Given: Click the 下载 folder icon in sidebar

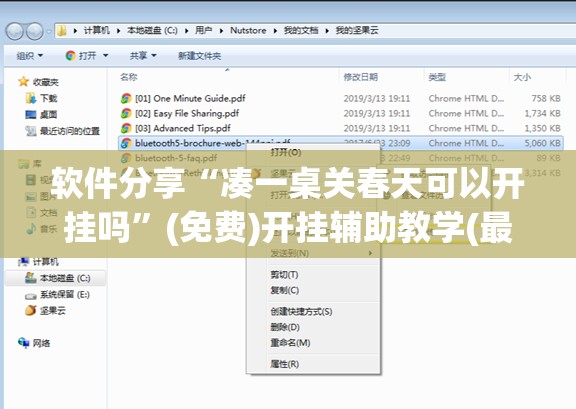Looking at the screenshot, I should [31, 98].
